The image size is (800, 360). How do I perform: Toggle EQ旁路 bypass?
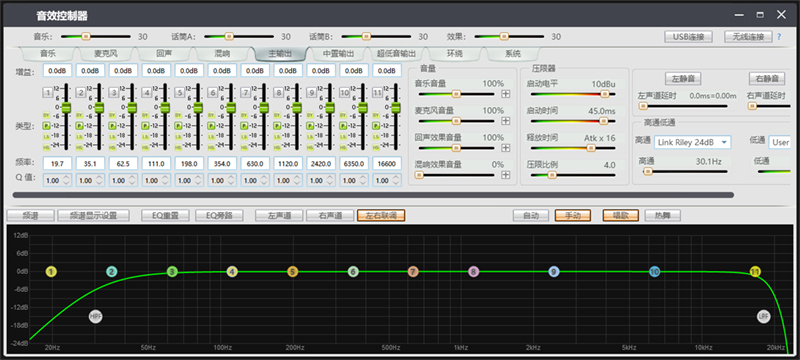(x=219, y=215)
